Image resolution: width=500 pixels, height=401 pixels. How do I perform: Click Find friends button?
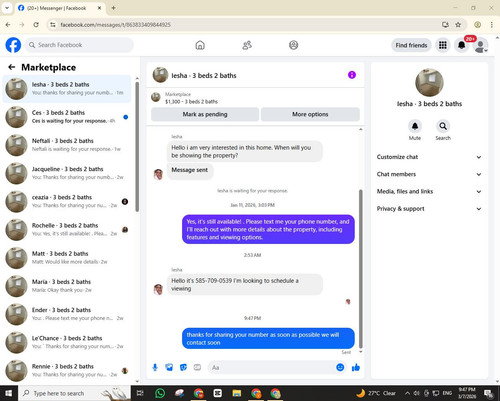coord(411,45)
